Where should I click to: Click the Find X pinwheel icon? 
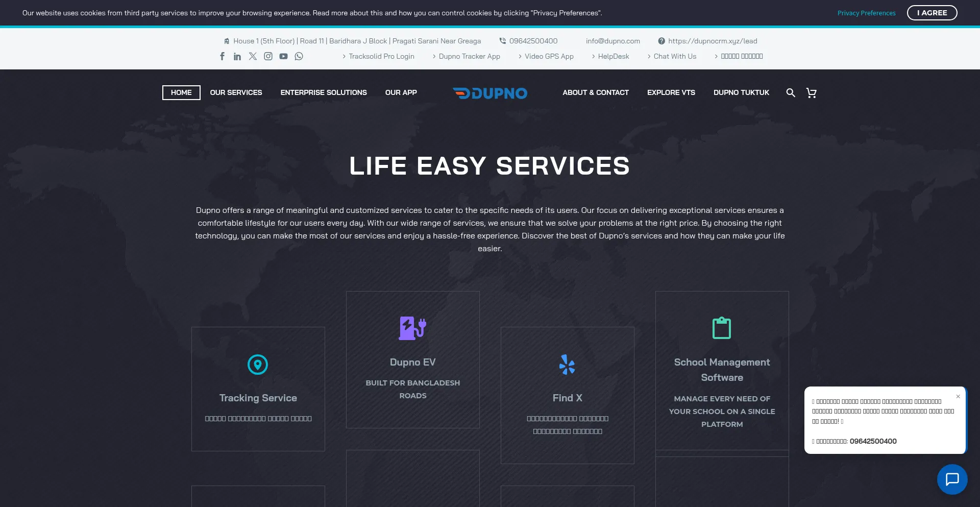point(567,365)
